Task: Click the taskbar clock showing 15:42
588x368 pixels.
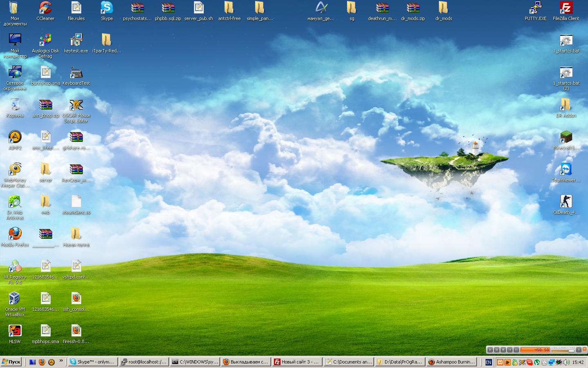Action: (578, 362)
